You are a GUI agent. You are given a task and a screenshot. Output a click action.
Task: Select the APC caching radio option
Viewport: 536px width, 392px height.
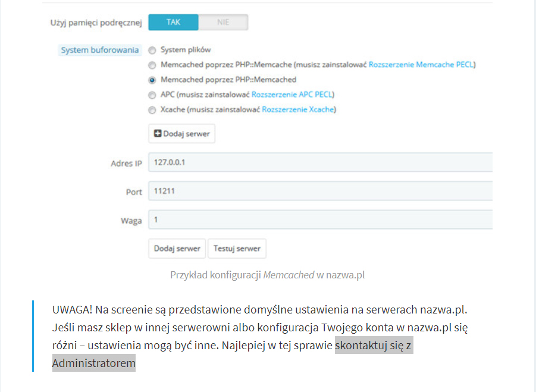(152, 95)
